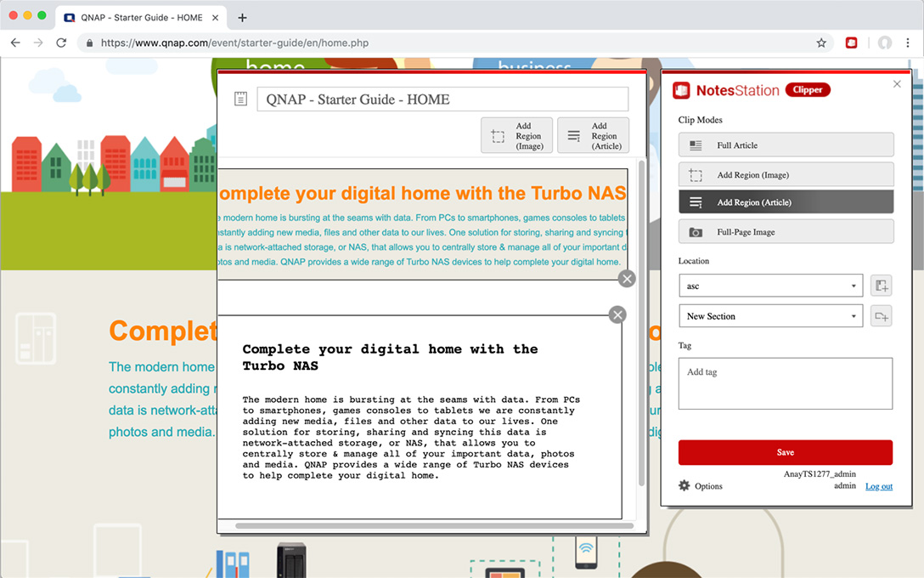Click the note title icon beside title field
This screenshot has height=578, width=924.
[x=240, y=99]
